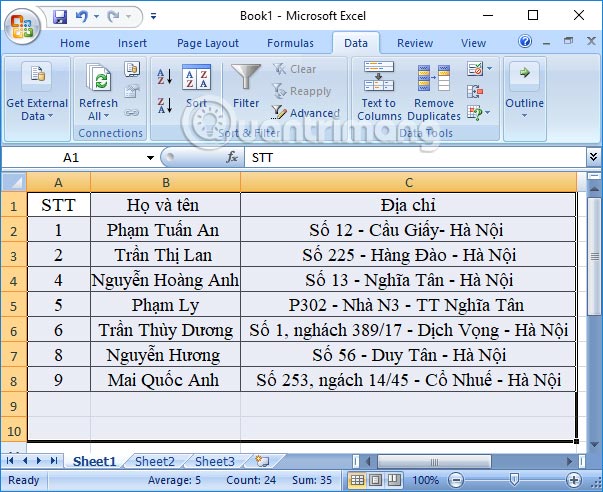Expand What-If Analysis dropdown arrow

(488, 112)
